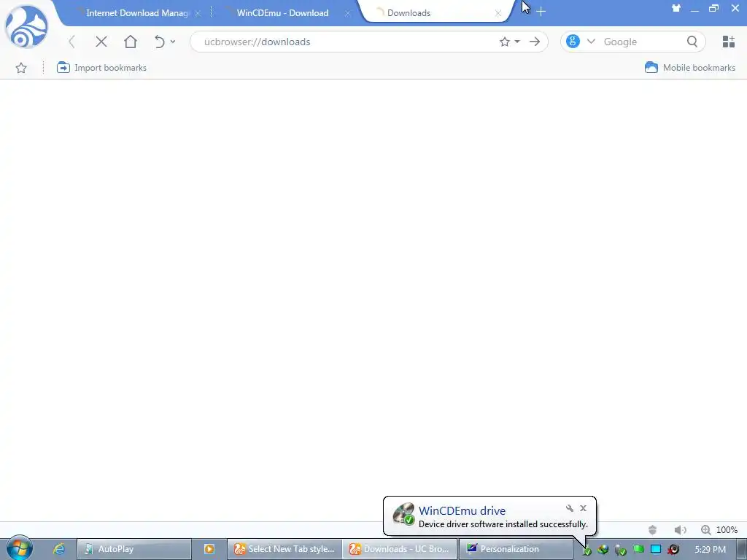Click the red-black round tray icon
Viewport: 747px width, 560px height.
pyautogui.click(x=673, y=550)
